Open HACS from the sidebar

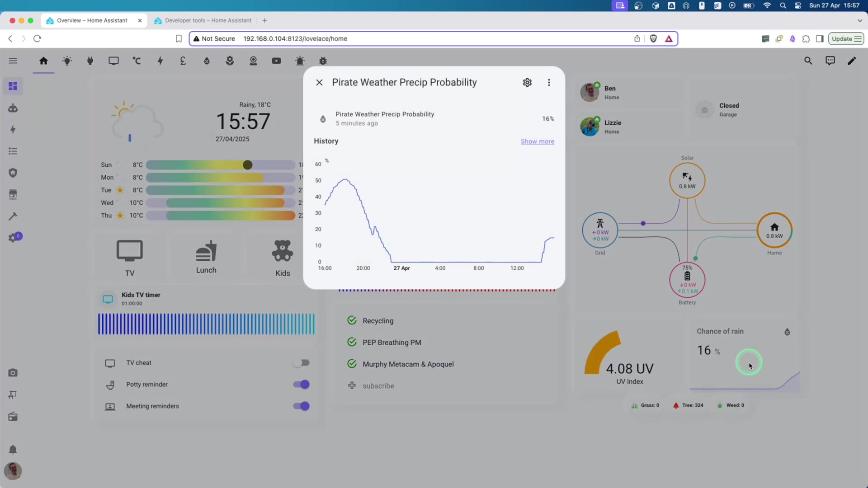coord(13,194)
